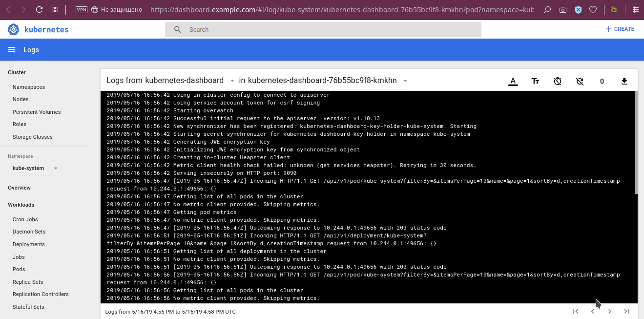Jump to first log page
The height and width of the screenshot is (319, 644).
(x=576, y=311)
